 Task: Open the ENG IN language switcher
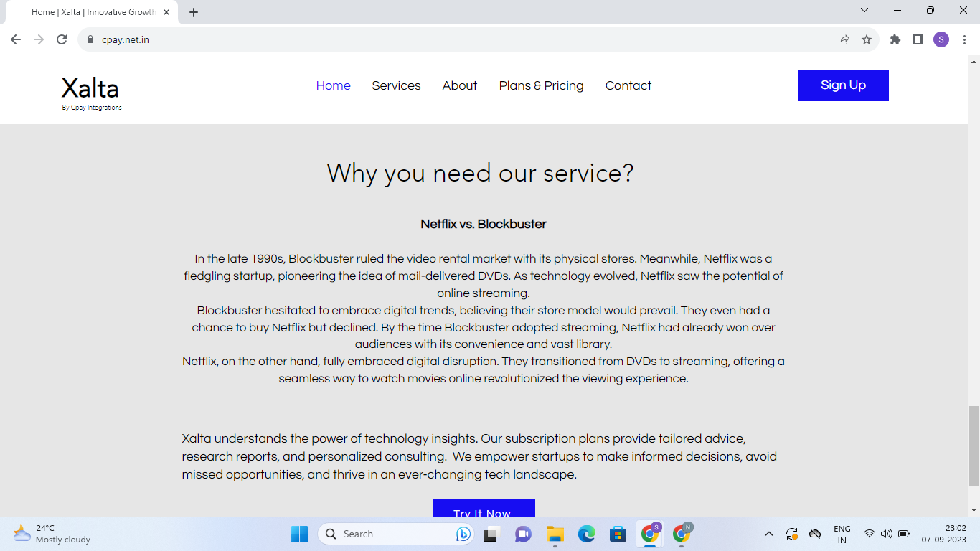pos(842,534)
